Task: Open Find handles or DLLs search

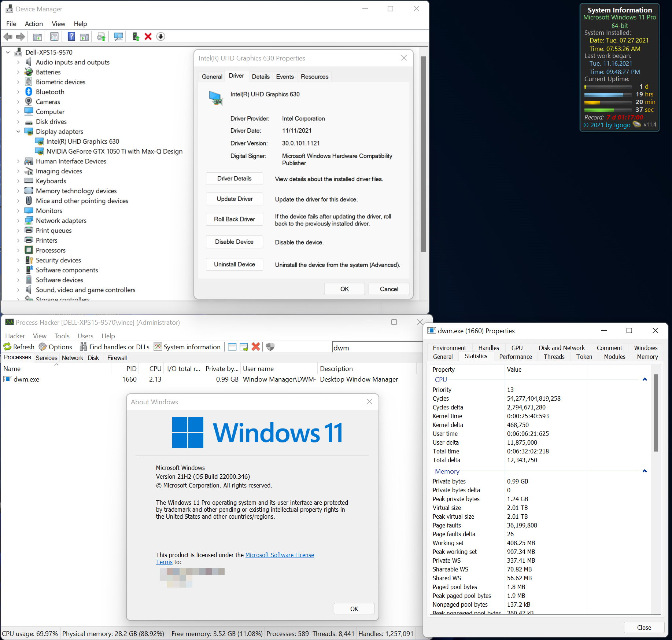Action: [x=114, y=346]
